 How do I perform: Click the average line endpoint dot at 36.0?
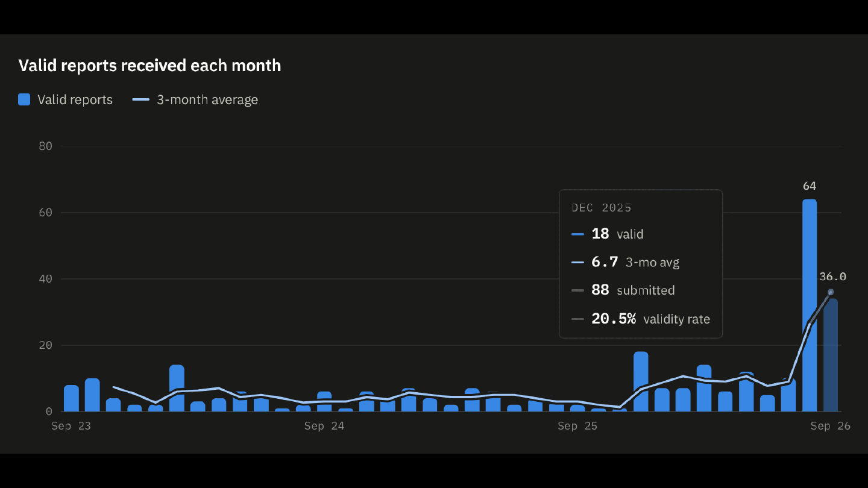click(831, 292)
